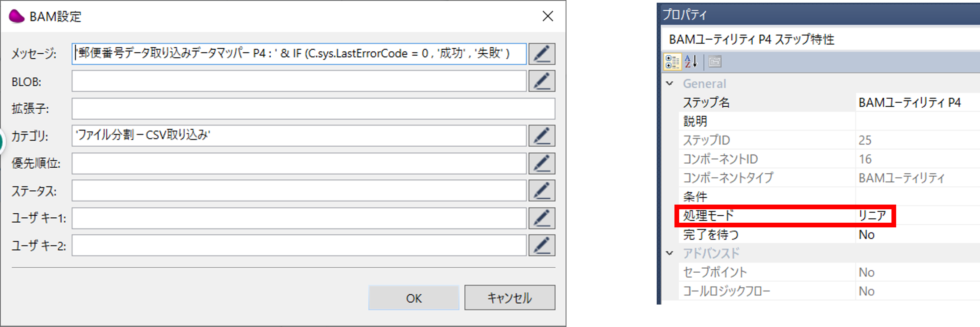Collapse the General property section

669,84
